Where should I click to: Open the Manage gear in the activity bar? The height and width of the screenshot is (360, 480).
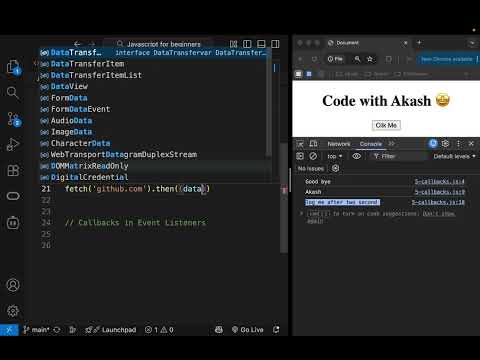13,311
